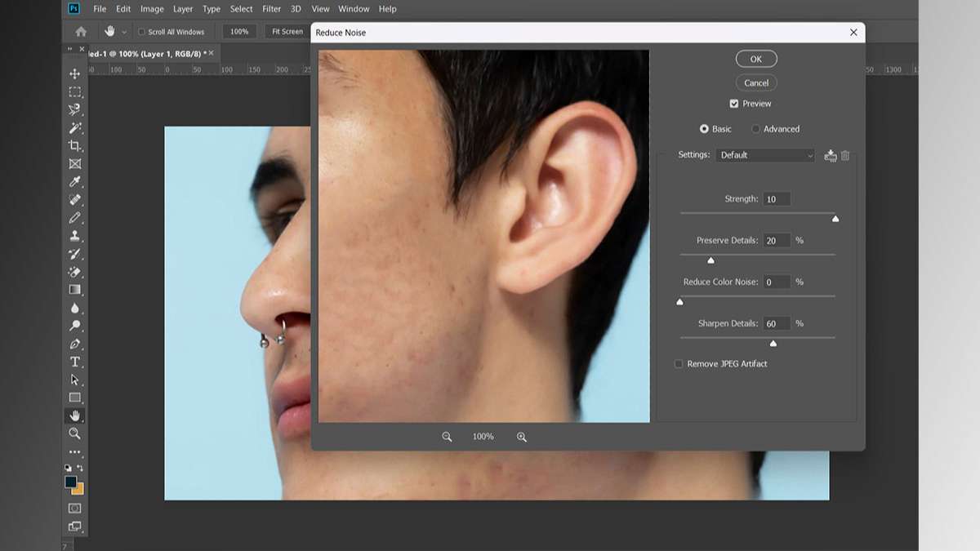
Task: Select the Move tool
Action: pos(75,74)
